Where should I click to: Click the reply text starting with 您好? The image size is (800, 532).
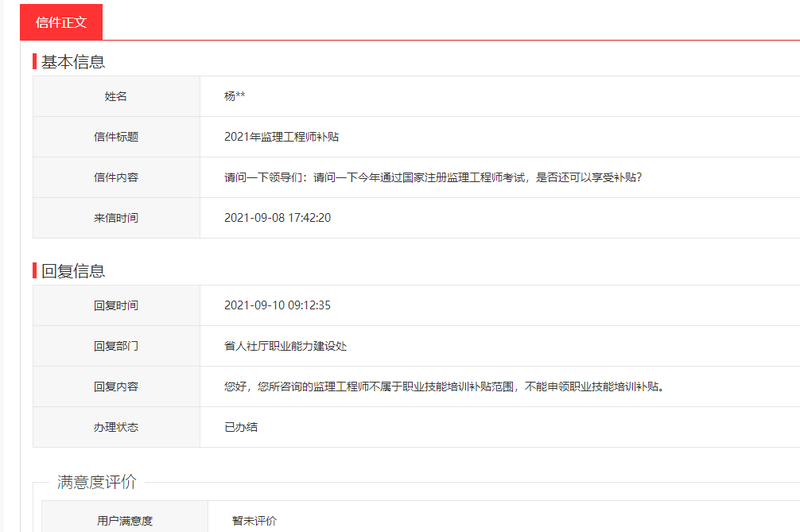(444, 386)
